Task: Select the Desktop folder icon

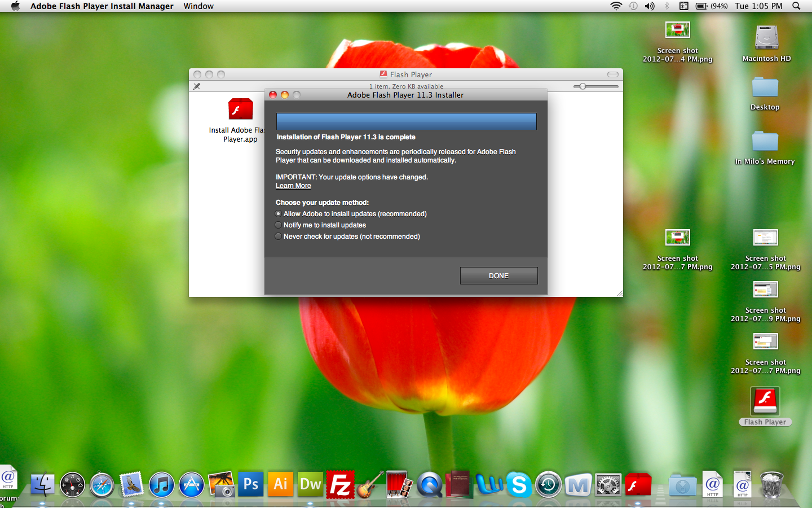Action: tap(765, 87)
